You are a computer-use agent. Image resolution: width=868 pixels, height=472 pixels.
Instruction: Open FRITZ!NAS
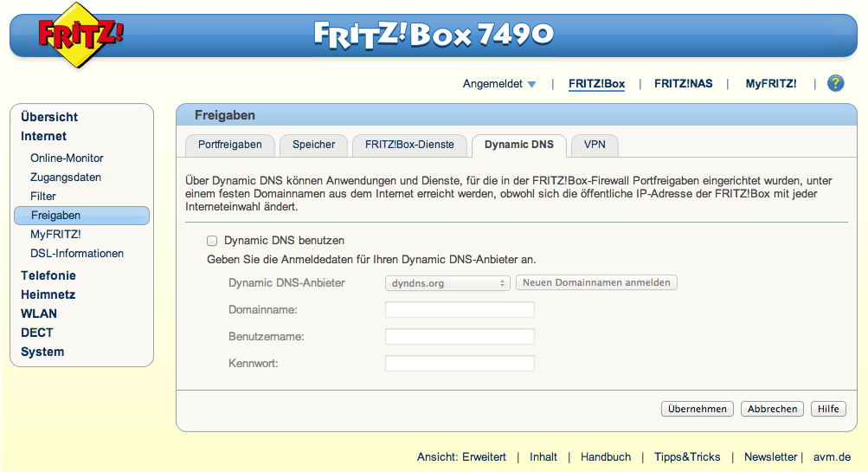[683, 84]
